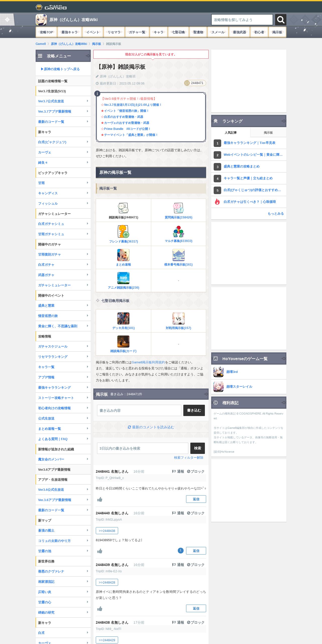Open the Game8掲示板利用規約 link
322x644 pixels.
148,362
